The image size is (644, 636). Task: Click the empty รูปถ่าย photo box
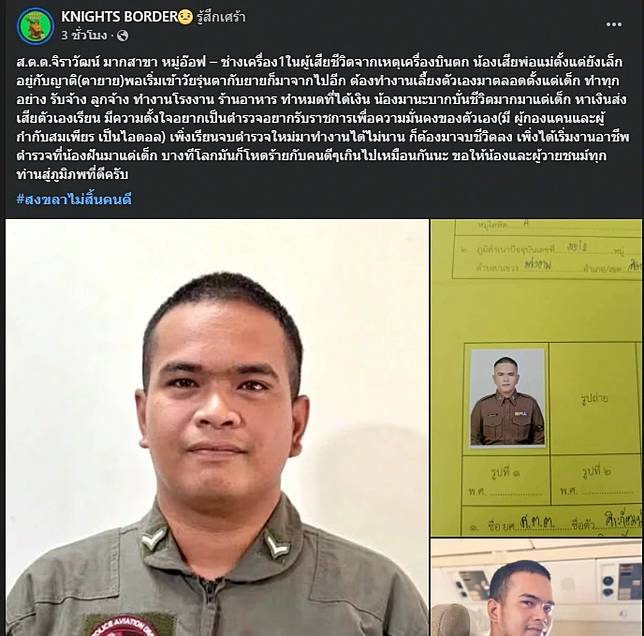coord(594,398)
